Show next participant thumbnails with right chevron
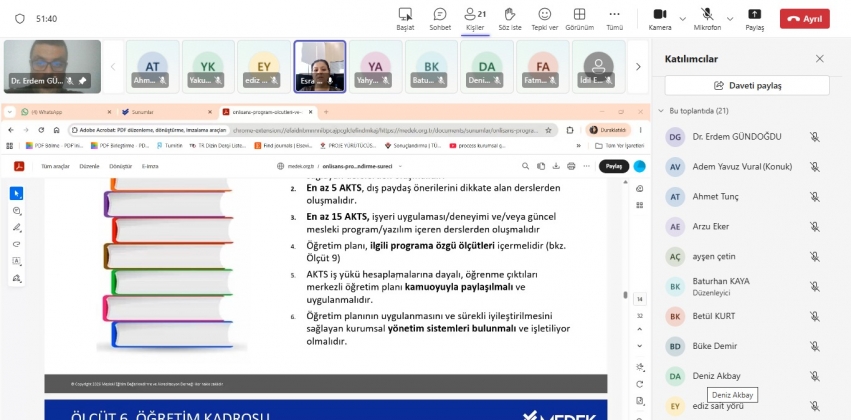851x420 pixels. point(638,67)
